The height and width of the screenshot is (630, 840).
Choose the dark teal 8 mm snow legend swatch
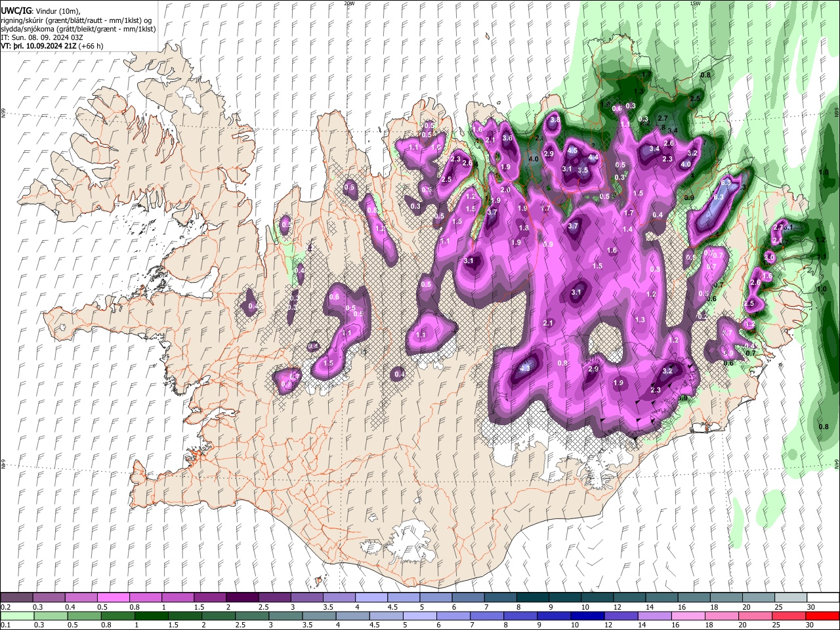point(532,598)
